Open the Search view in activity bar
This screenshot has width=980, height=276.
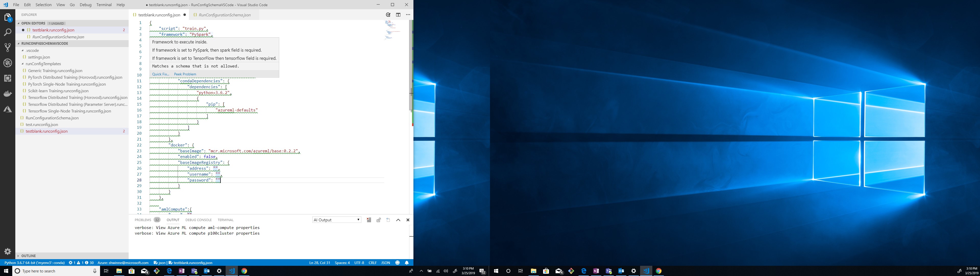coord(8,33)
